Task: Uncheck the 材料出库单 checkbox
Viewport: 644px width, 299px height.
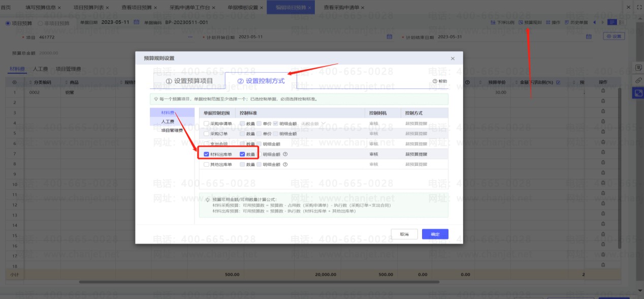Action: pyautogui.click(x=206, y=154)
